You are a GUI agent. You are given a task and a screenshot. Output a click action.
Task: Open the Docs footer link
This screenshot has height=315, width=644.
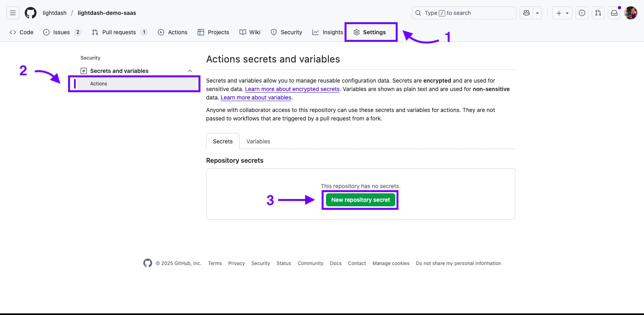point(336,263)
